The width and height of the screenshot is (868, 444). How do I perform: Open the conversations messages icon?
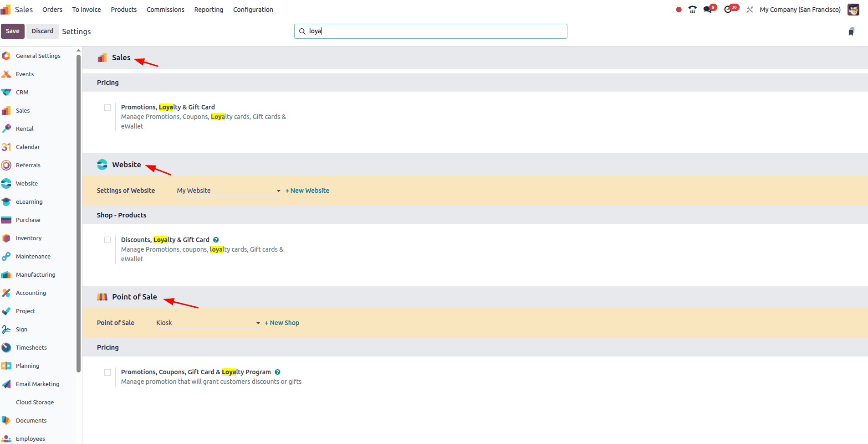708,10
